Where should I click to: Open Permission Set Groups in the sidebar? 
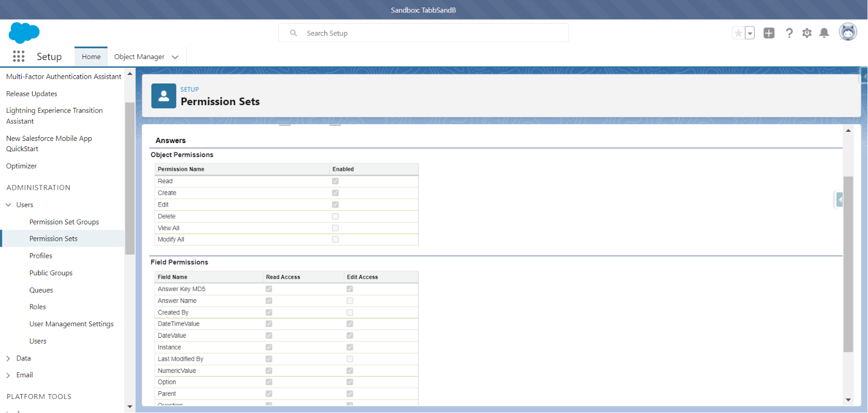pyautogui.click(x=64, y=222)
